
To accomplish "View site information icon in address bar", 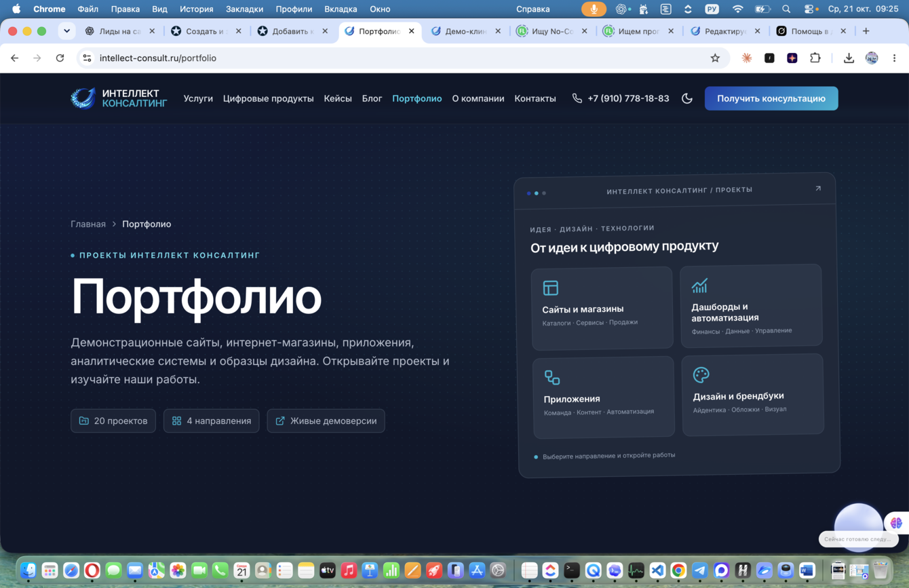I will (x=87, y=58).
